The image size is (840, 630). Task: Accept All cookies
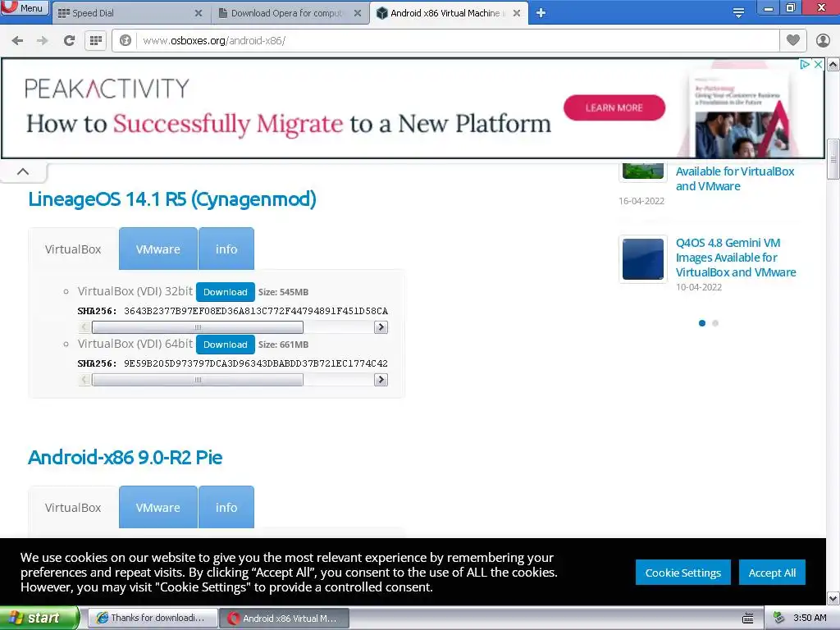point(772,573)
